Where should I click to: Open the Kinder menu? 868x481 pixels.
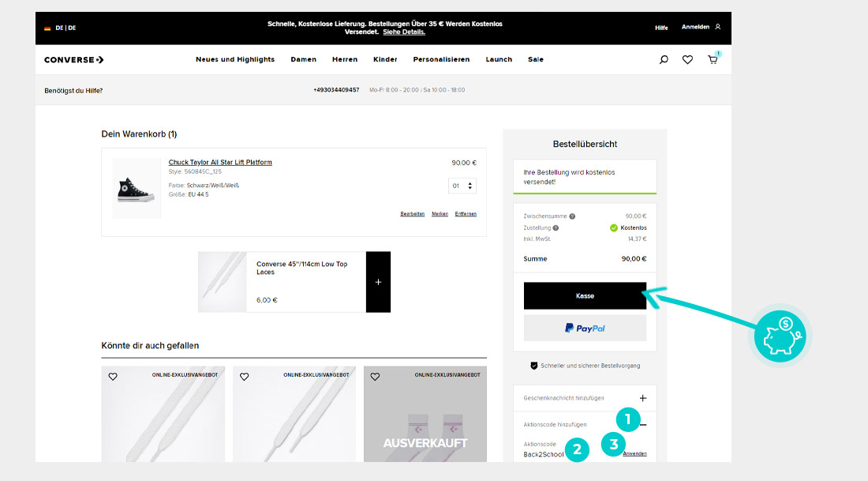click(x=385, y=59)
